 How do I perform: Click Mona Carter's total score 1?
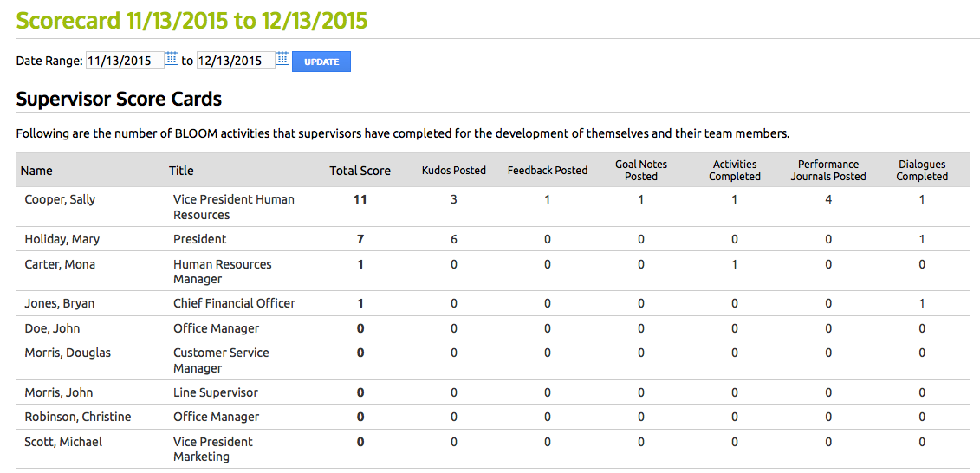pyautogui.click(x=360, y=264)
